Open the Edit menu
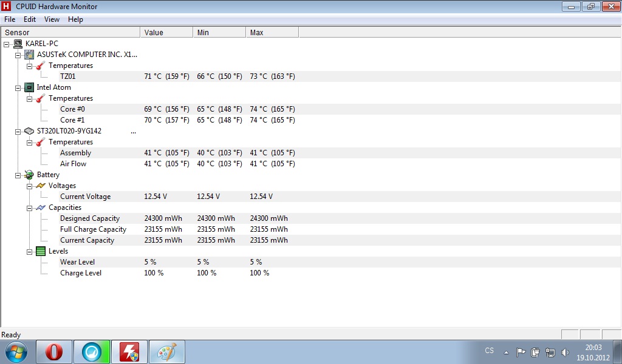This screenshot has width=622, height=364. pyautogui.click(x=30, y=19)
